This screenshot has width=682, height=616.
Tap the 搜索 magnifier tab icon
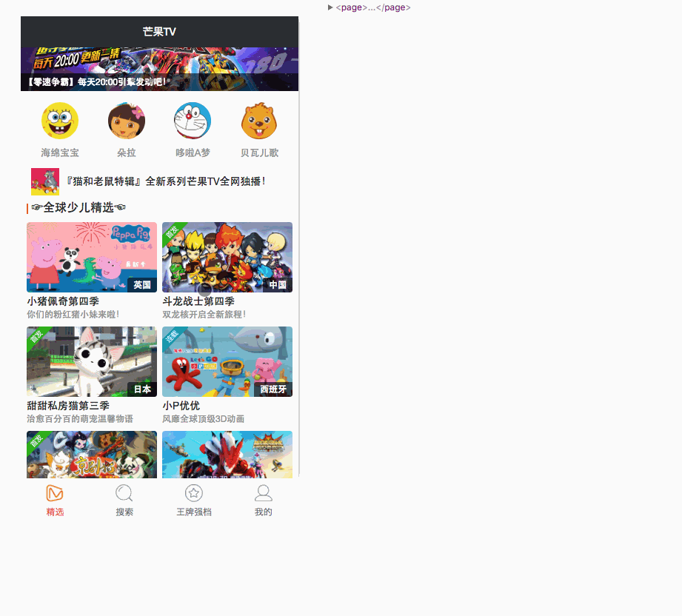(124, 493)
